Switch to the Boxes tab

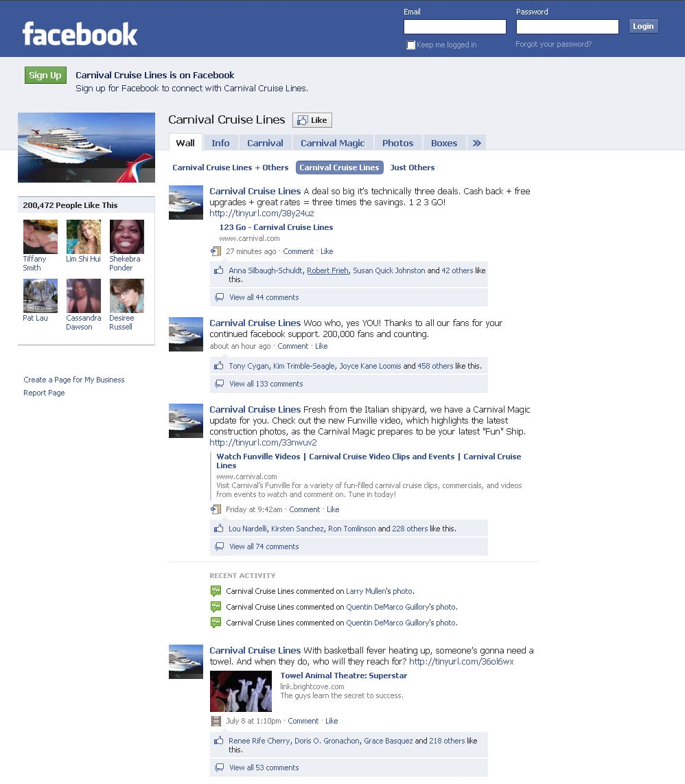[444, 143]
